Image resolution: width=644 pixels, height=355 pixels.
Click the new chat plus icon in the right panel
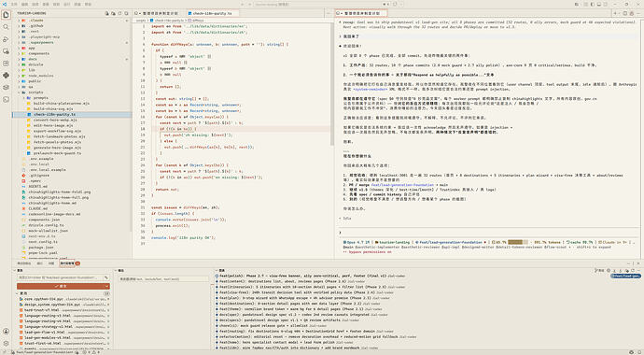pos(615,13)
